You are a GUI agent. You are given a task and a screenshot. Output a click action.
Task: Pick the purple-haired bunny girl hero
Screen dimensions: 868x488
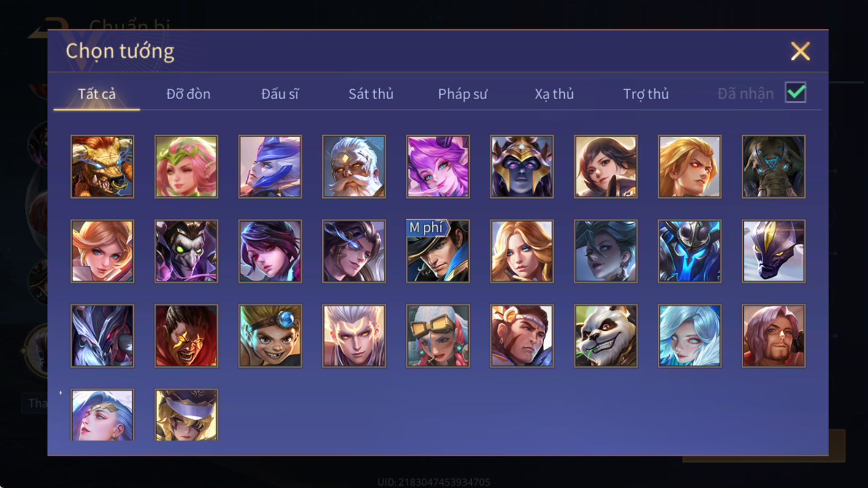(438, 166)
